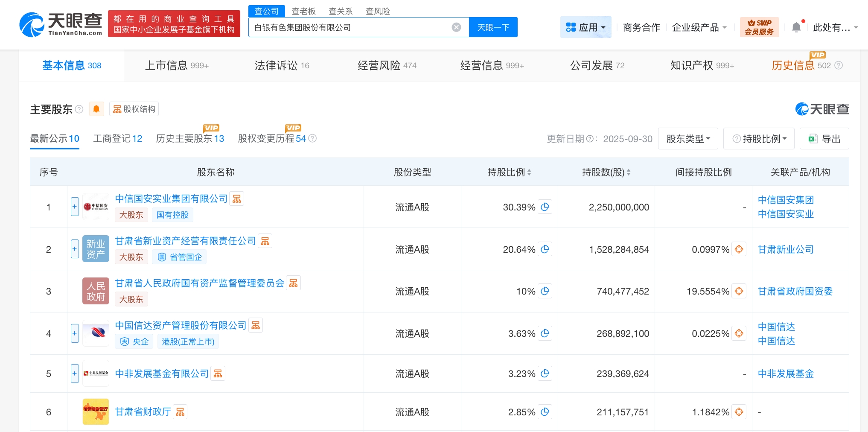Open the 持股比例 filter dropdown

click(x=759, y=139)
